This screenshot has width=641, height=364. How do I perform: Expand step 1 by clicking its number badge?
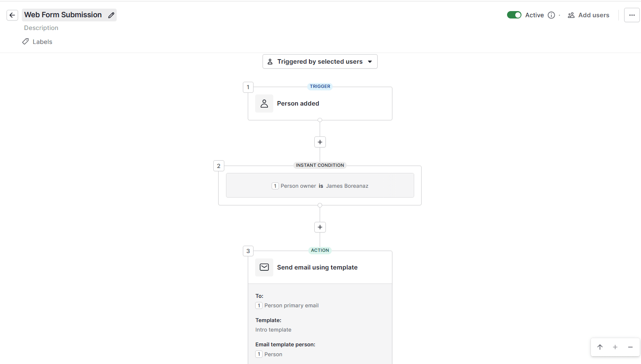coord(248,87)
